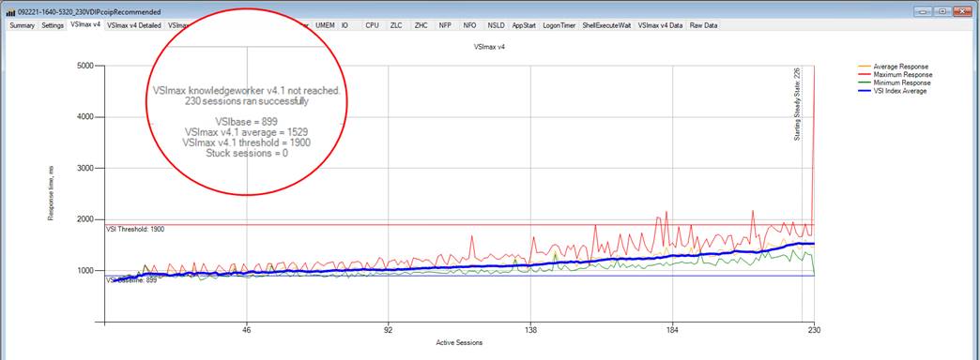The image size is (980, 360).
Task: Open the NFP tab
Action: click(x=445, y=25)
